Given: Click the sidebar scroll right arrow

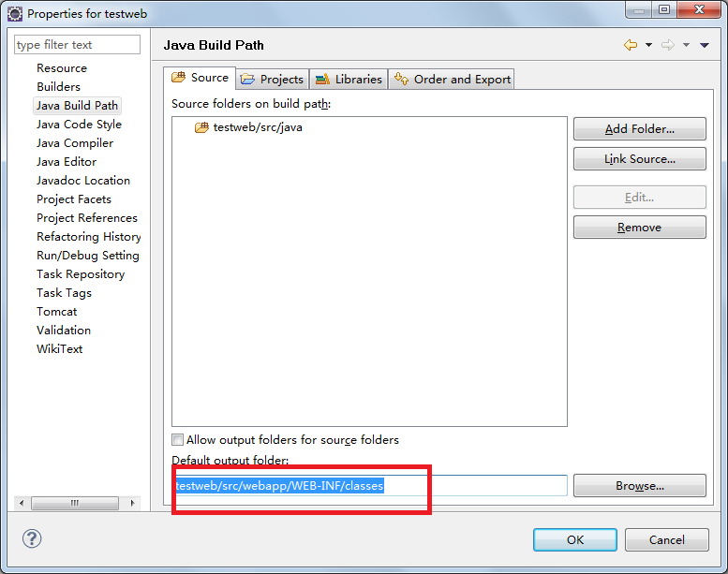Looking at the screenshot, I should 132,503.
